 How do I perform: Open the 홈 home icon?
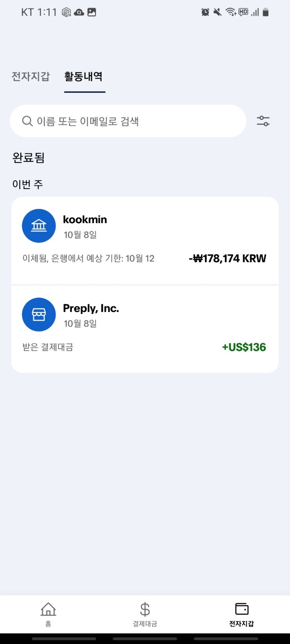(48, 609)
